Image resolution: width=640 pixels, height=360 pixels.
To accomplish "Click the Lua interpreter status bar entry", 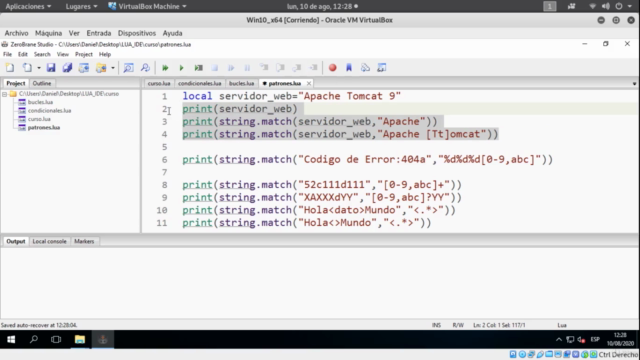I will 562,325.
